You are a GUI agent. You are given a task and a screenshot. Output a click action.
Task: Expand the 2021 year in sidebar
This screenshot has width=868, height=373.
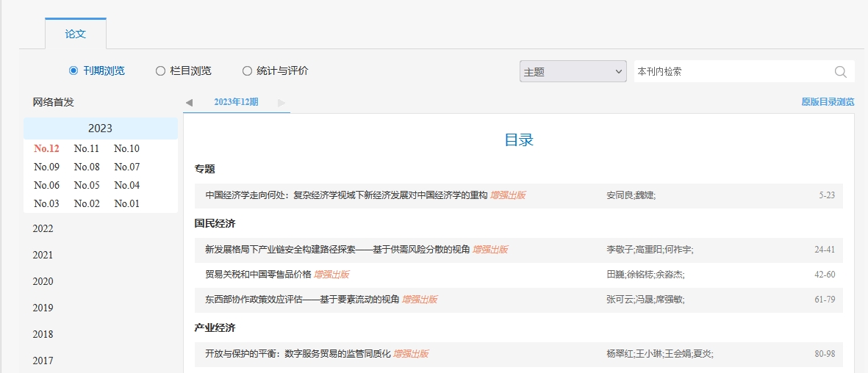pyautogui.click(x=43, y=255)
